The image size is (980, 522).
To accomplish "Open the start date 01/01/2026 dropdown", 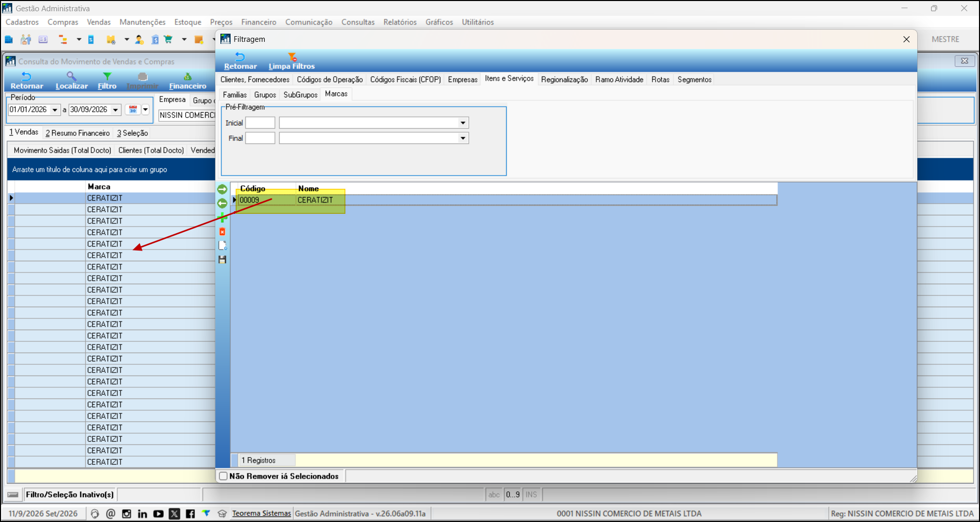I will [x=55, y=110].
